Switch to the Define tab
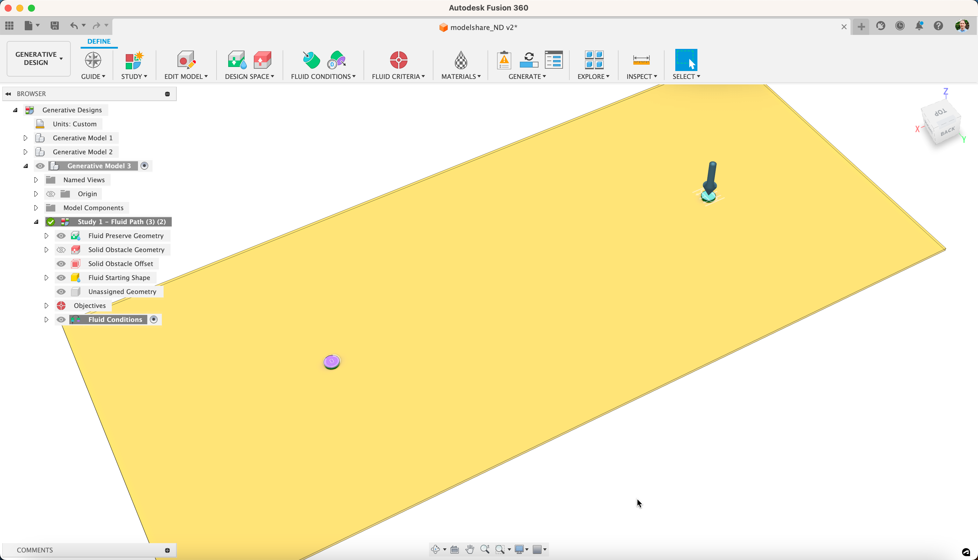Screen dimensions: 978x560 pyautogui.click(x=99, y=41)
